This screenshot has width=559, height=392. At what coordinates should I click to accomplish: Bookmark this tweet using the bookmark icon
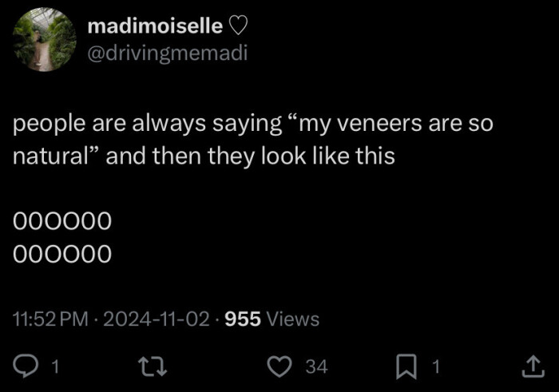click(x=408, y=366)
